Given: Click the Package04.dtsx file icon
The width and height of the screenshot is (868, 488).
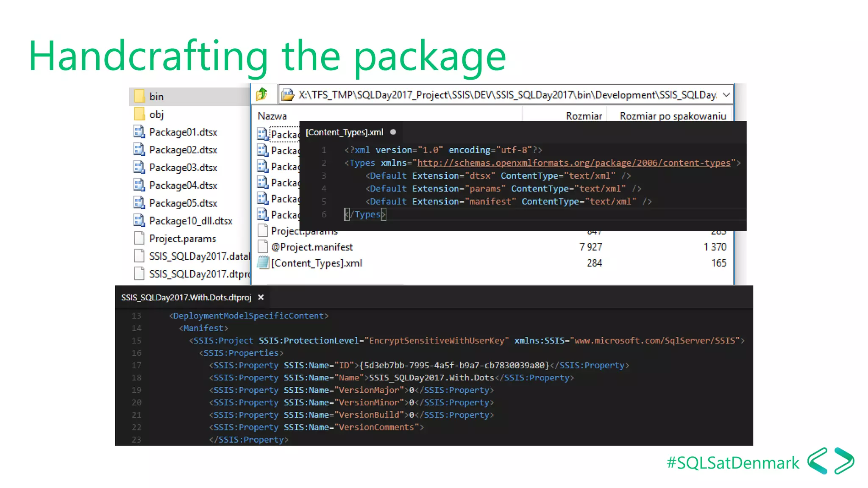Looking at the screenshot, I should pos(139,185).
